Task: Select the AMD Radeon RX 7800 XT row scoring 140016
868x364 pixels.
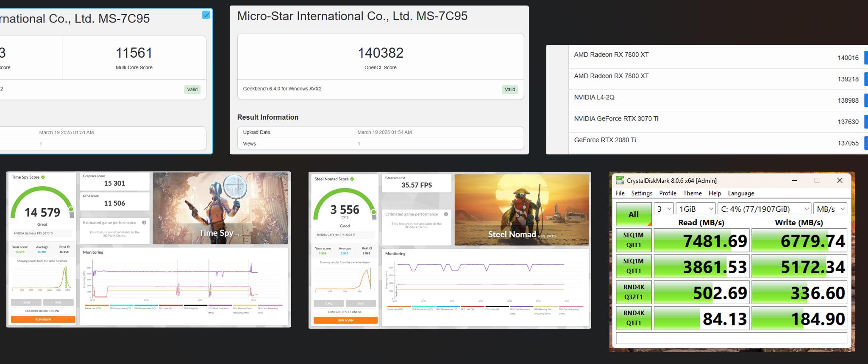Action: click(x=718, y=58)
